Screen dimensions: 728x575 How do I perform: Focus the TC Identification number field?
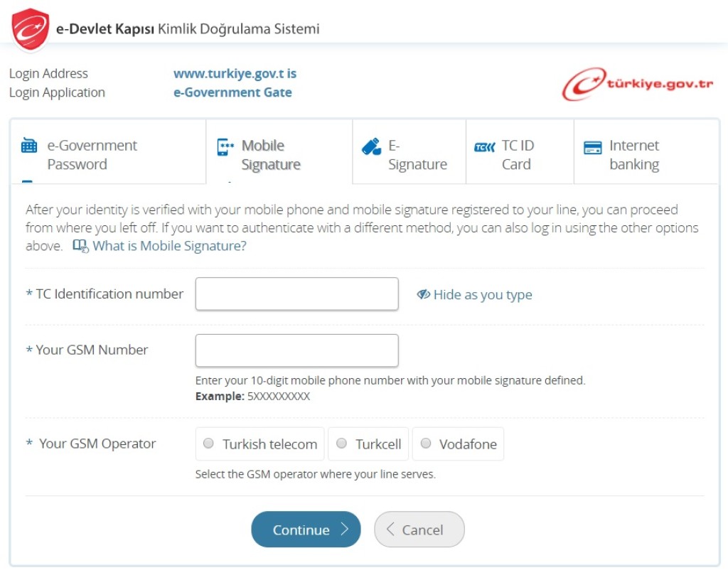(x=296, y=294)
